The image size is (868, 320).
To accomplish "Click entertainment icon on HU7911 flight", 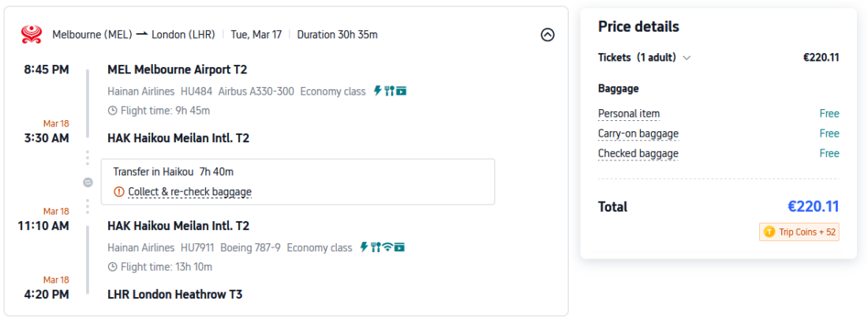I will [400, 247].
